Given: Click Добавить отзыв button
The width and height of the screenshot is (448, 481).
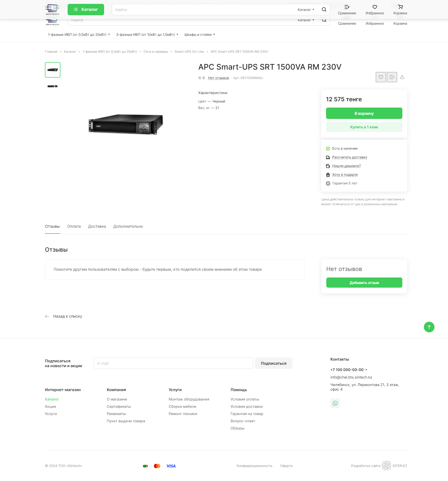Looking at the screenshot, I should (x=364, y=283).
